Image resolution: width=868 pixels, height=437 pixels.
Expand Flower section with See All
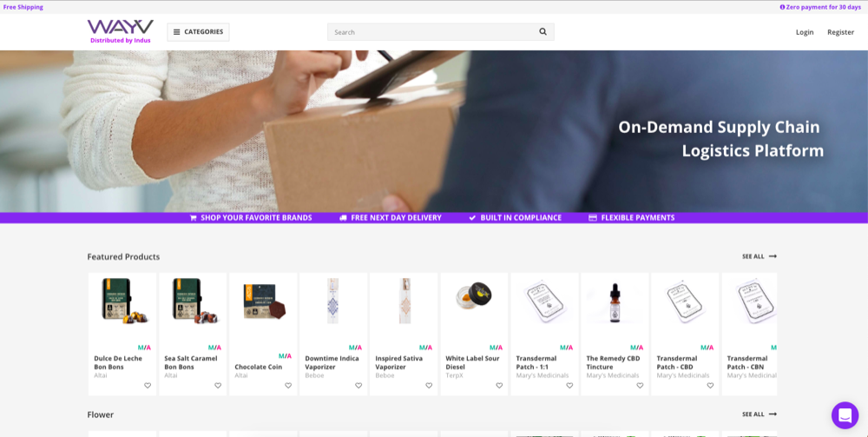tap(759, 414)
